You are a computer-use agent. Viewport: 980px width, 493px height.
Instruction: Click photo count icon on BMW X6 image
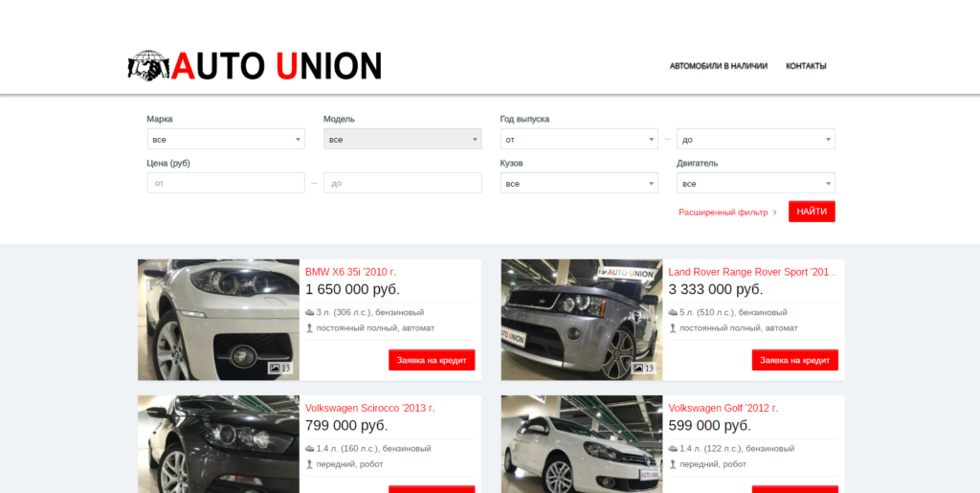click(x=274, y=368)
